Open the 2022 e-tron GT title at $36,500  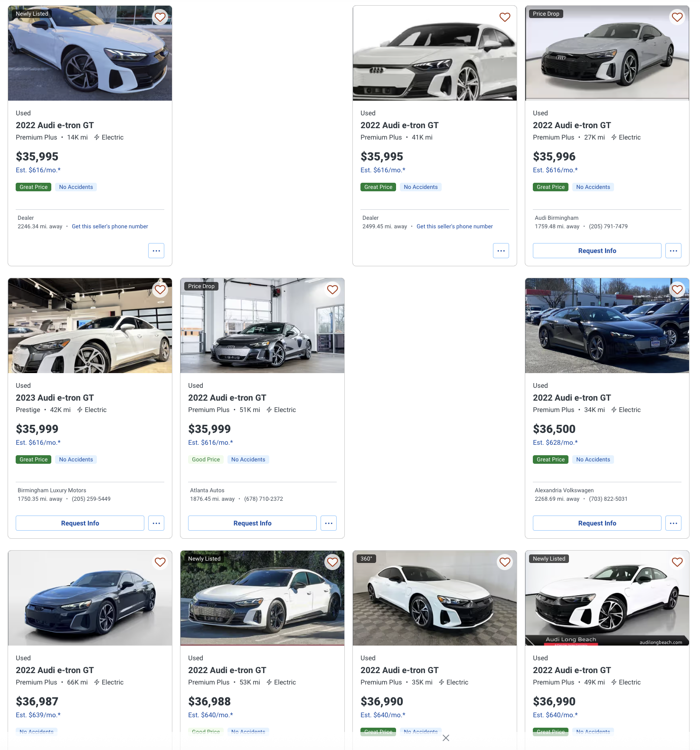[572, 398]
